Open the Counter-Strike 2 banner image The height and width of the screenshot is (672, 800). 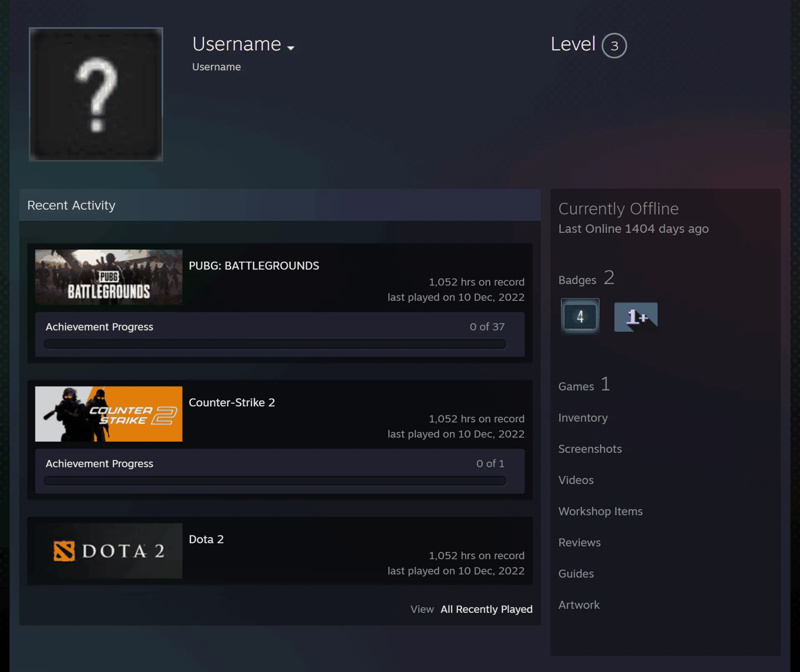(109, 414)
